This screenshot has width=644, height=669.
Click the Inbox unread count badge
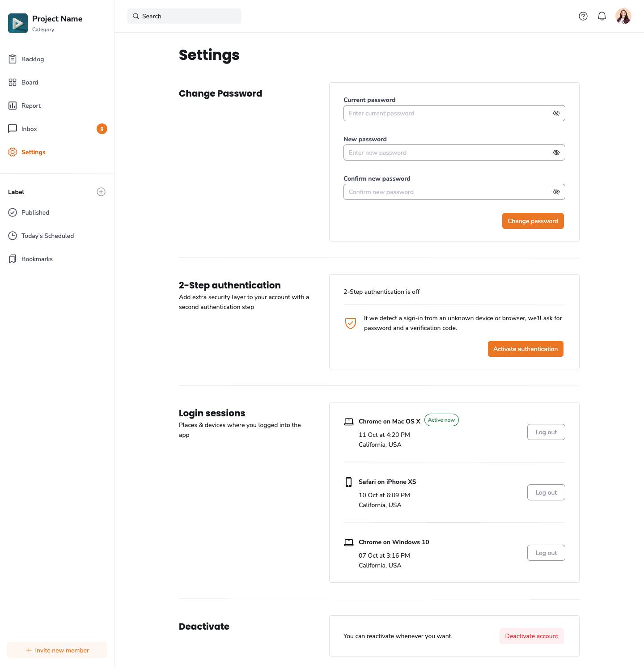pos(102,129)
